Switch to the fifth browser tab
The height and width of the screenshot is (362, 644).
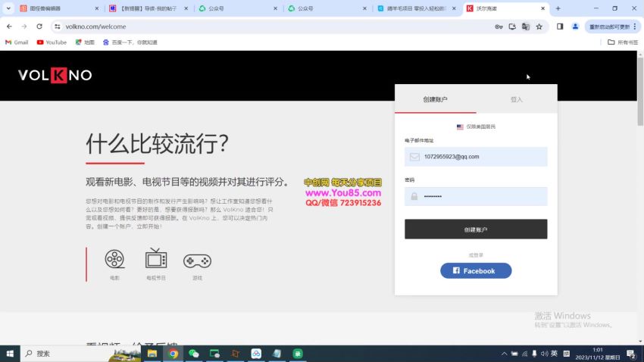pos(417,8)
